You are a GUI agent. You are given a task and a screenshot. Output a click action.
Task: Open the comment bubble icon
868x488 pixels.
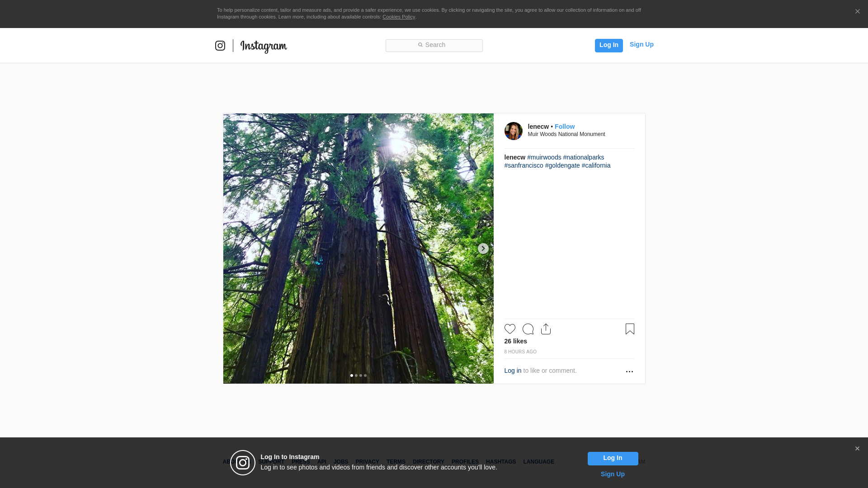[x=528, y=329]
